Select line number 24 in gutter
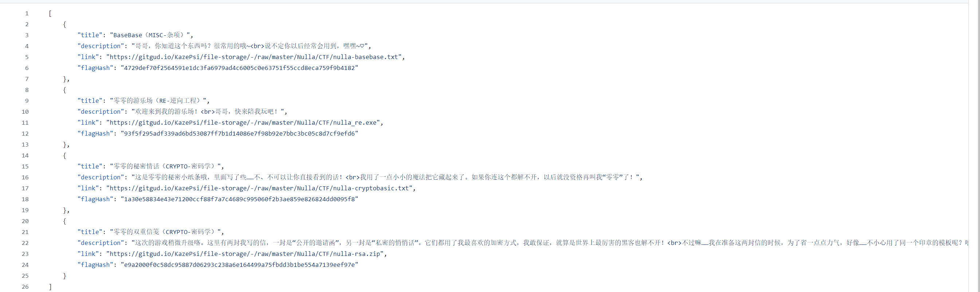The image size is (980, 292). pyautogui.click(x=25, y=265)
